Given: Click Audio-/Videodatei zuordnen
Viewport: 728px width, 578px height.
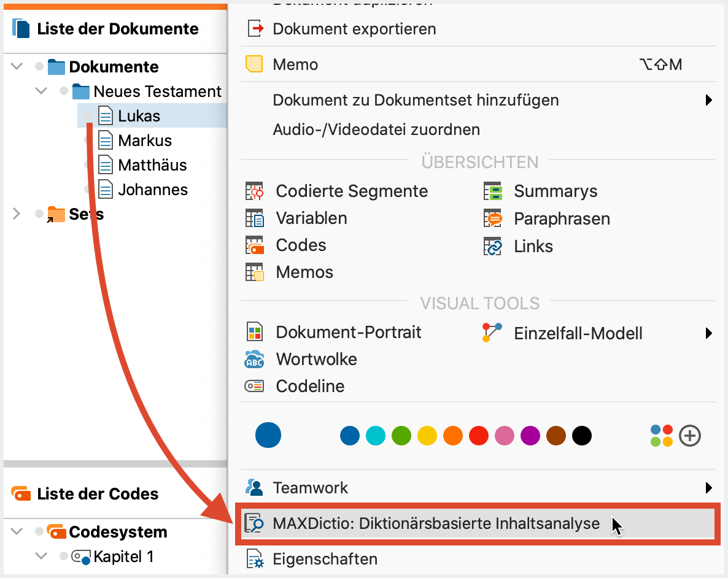Looking at the screenshot, I should [x=376, y=130].
